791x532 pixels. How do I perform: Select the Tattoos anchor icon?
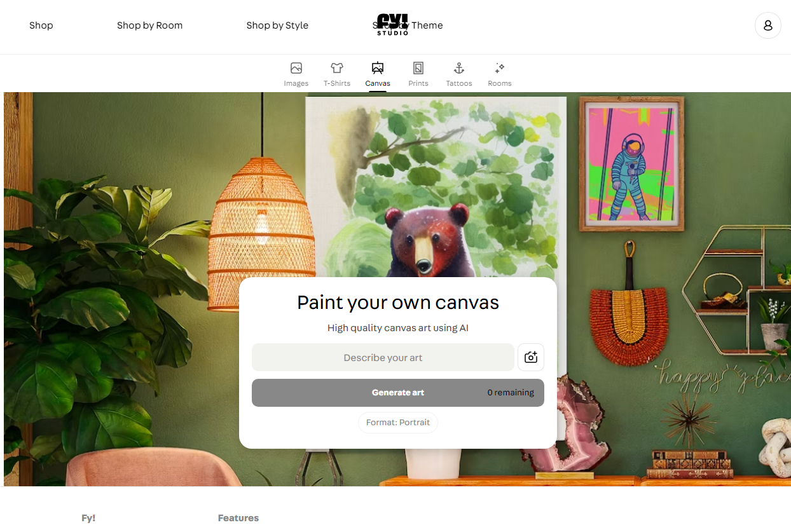(x=459, y=68)
